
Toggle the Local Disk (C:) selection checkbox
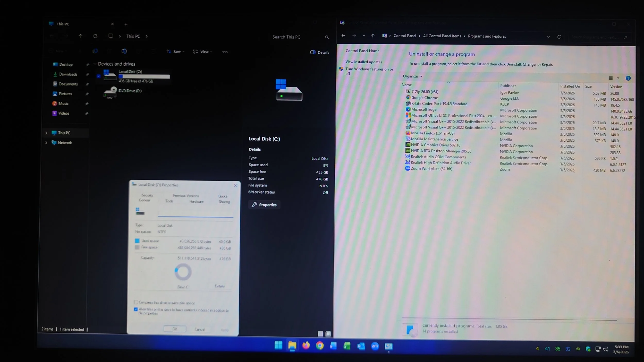pyautogui.click(x=98, y=76)
